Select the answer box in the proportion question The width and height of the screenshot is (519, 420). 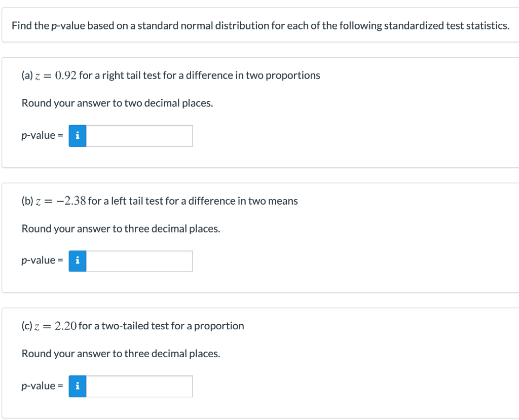(x=139, y=386)
